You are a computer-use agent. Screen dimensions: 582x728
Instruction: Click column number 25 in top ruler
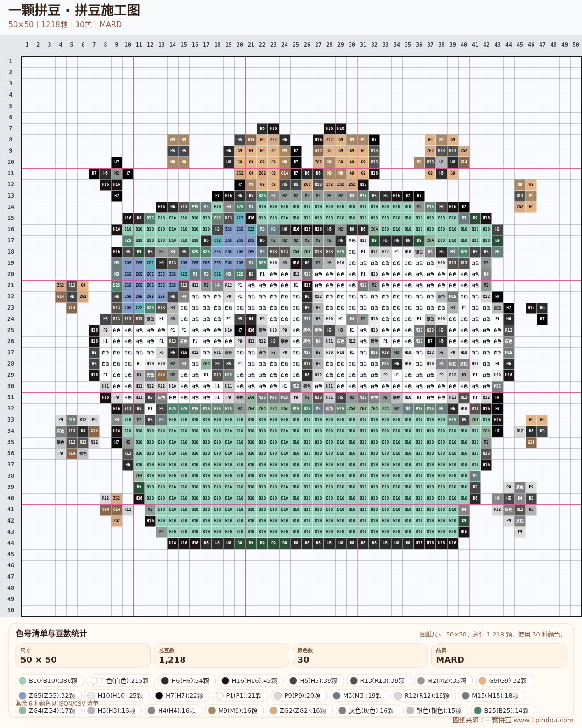pos(296,45)
